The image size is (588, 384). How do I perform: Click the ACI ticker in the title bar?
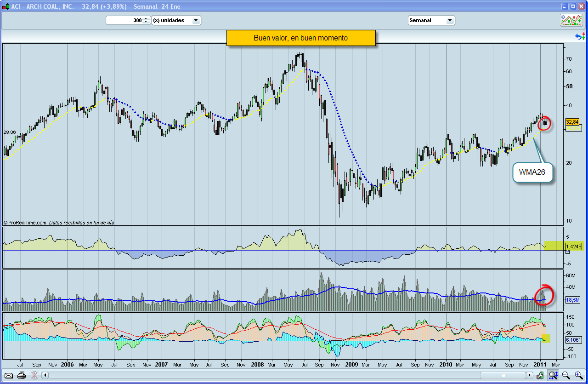(x=17, y=6)
